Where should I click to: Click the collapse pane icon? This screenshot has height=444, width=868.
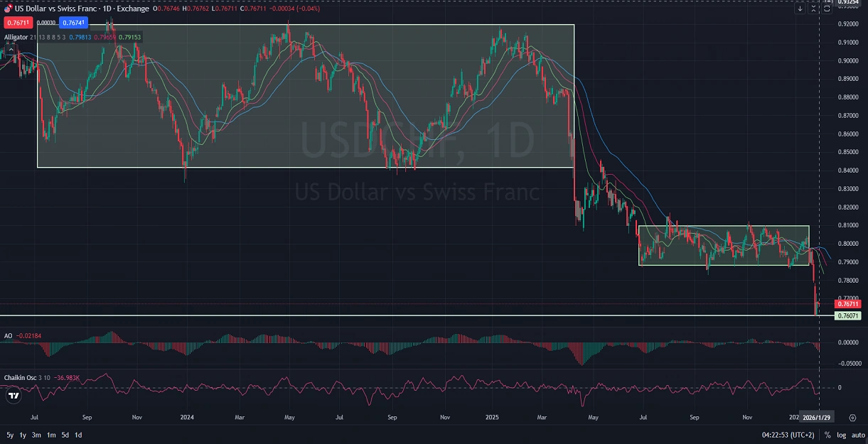pos(814,9)
